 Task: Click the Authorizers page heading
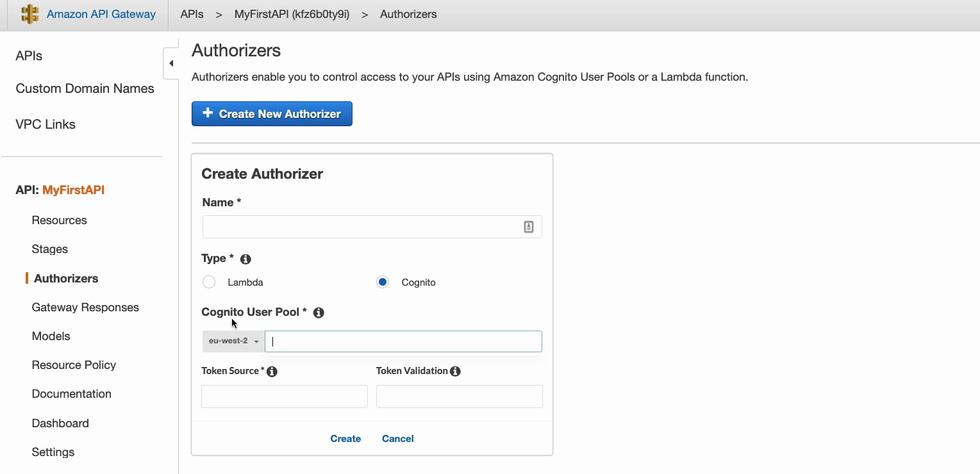[x=236, y=51]
